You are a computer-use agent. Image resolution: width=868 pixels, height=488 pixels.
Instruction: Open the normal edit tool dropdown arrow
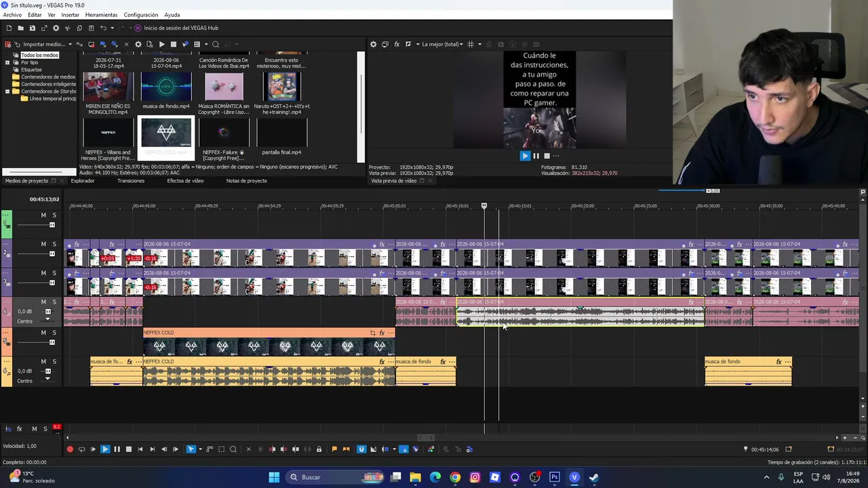pyautogui.click(x=201, y=449)
